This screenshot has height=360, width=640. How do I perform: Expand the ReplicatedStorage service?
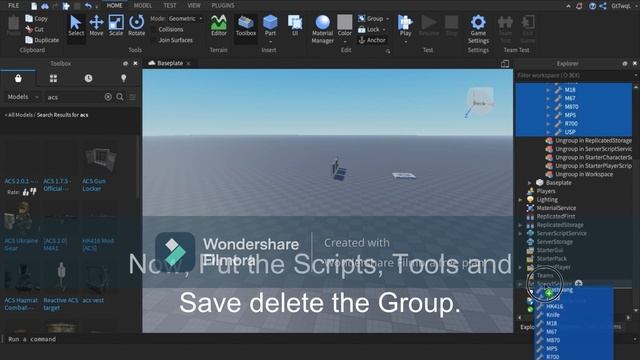pyautogui.click(x=520, y=225)
